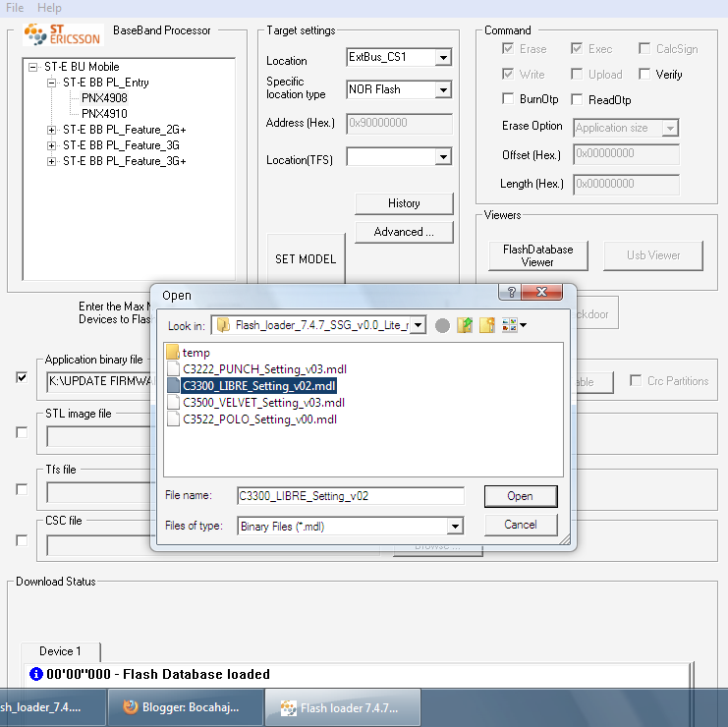Open the Location(TFS) dropdown

[443, 156]
